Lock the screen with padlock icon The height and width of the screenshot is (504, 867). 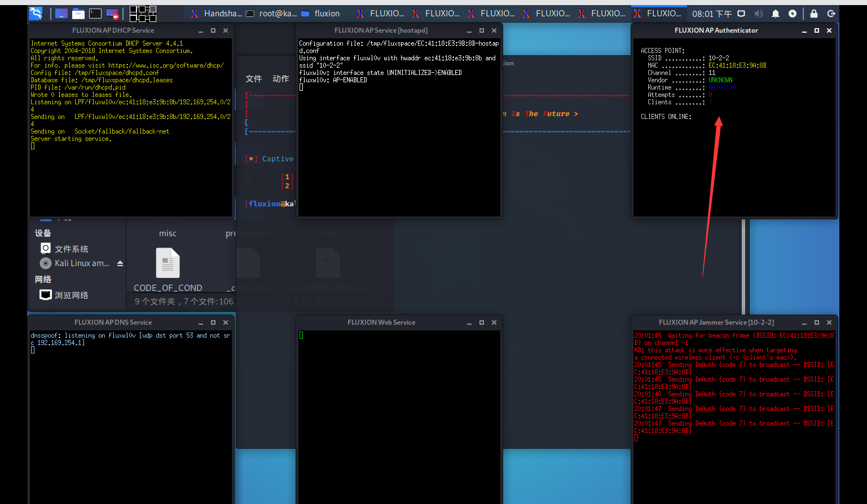[x=814, y=14]
